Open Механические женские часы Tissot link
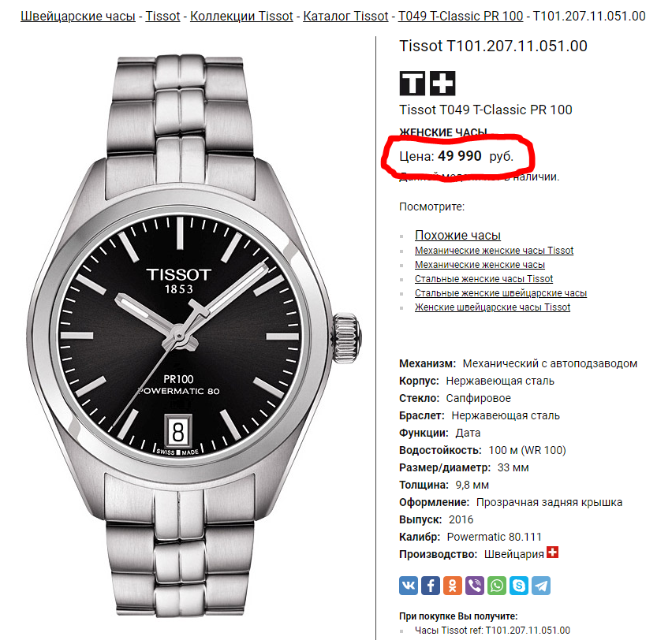 (495, 250)
